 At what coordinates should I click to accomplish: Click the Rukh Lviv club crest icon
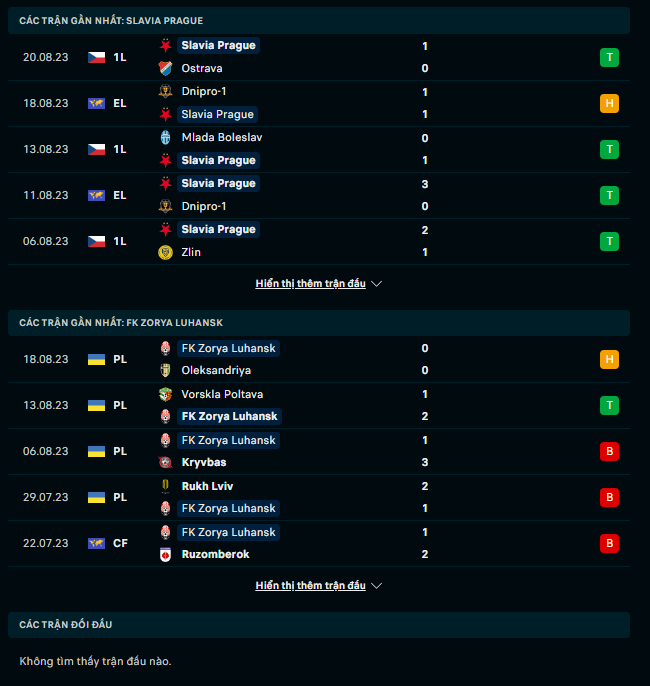(x=165, y=486)
